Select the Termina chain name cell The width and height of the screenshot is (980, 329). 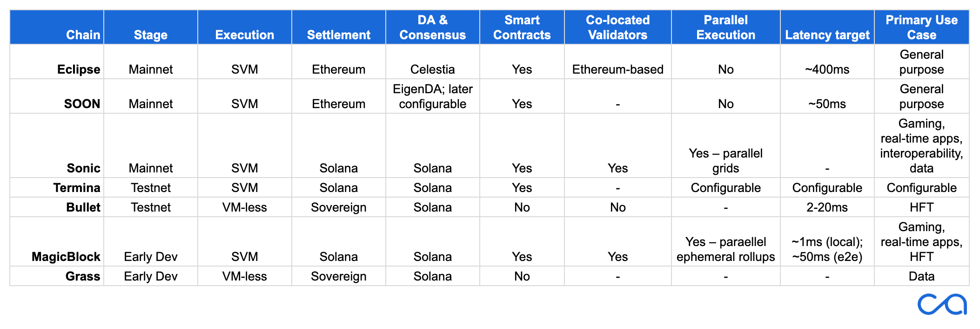(x=57, y=187)
